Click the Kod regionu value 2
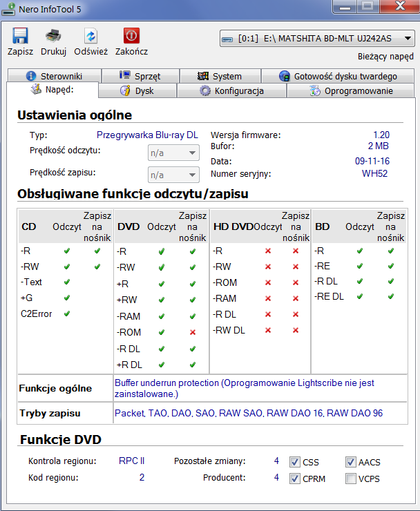Screen dimensions: 420x511 click(x=142, y=477)
